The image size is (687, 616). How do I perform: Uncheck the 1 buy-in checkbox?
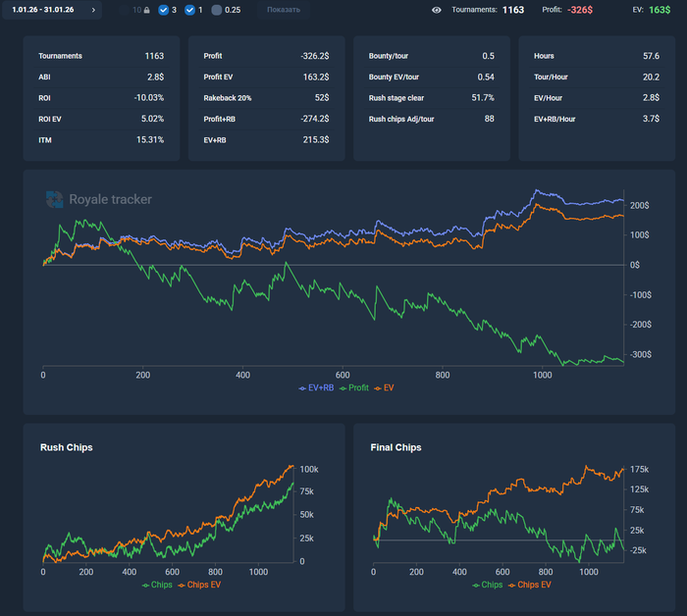tap(190, 10)
